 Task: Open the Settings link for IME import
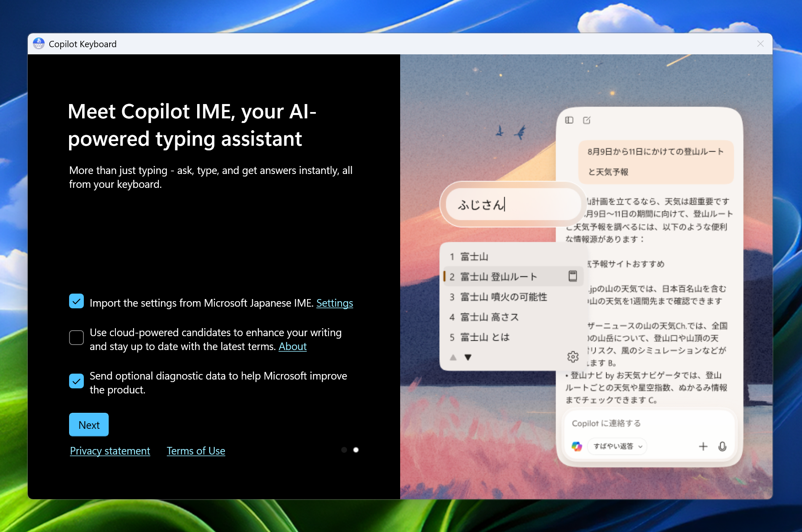point(334,303)
